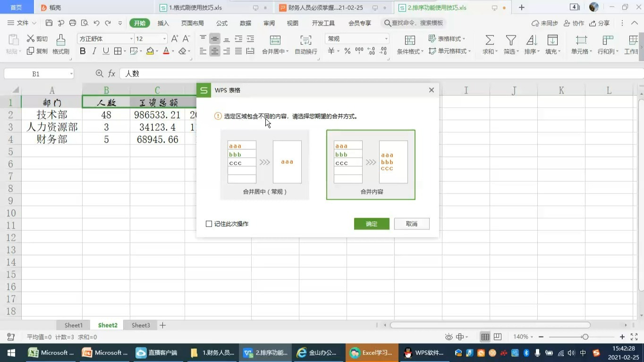
Task: Copy selection with 复制
Action: [x=37, y=51]
